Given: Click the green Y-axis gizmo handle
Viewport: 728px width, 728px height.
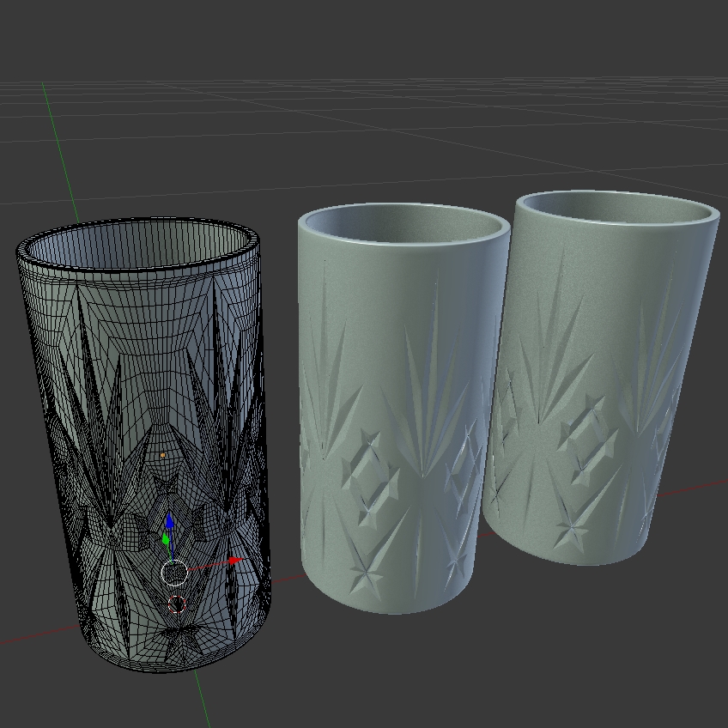Looking at the screenshot, I should coord(166,539).
